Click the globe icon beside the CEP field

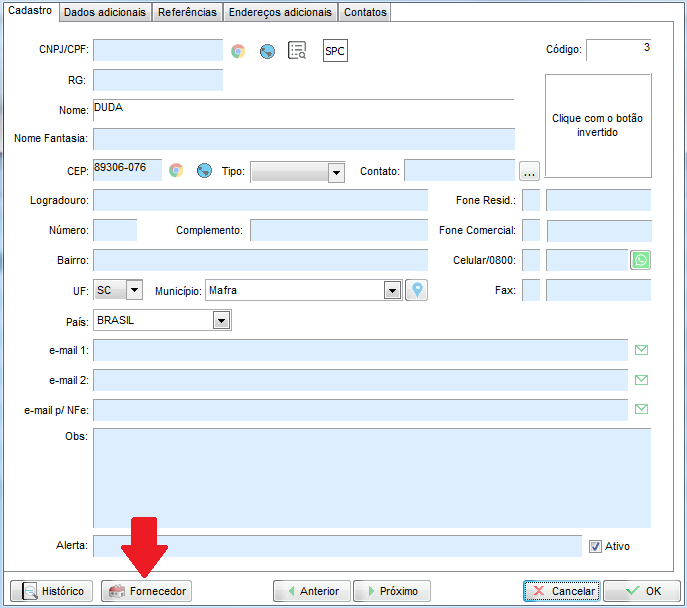tap(205, 170)
